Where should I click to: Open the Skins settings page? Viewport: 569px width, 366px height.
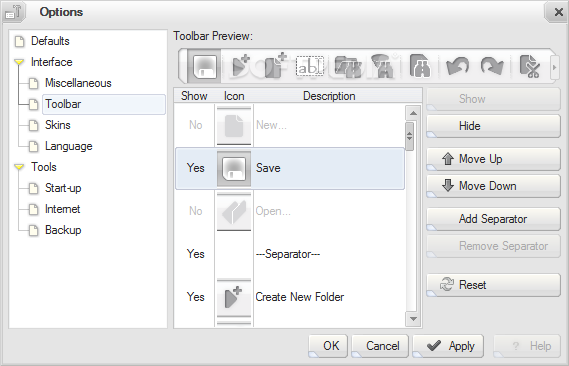point(58,125)
